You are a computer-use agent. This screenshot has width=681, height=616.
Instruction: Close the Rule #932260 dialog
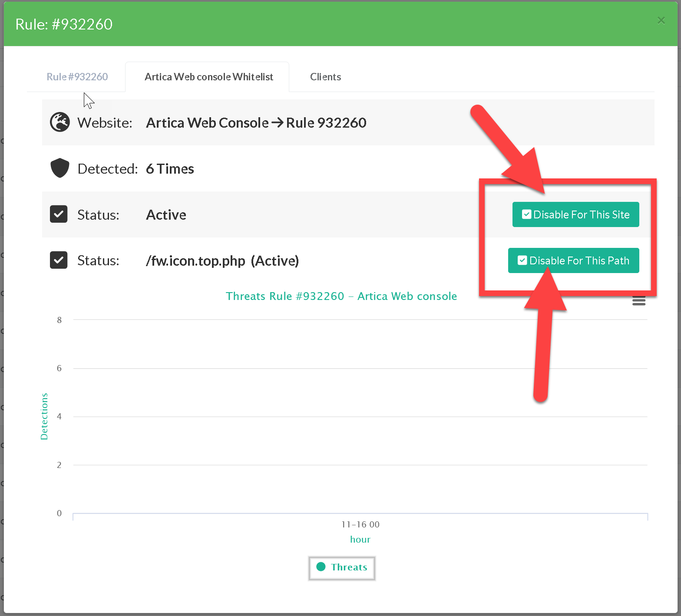pos(661,20)
